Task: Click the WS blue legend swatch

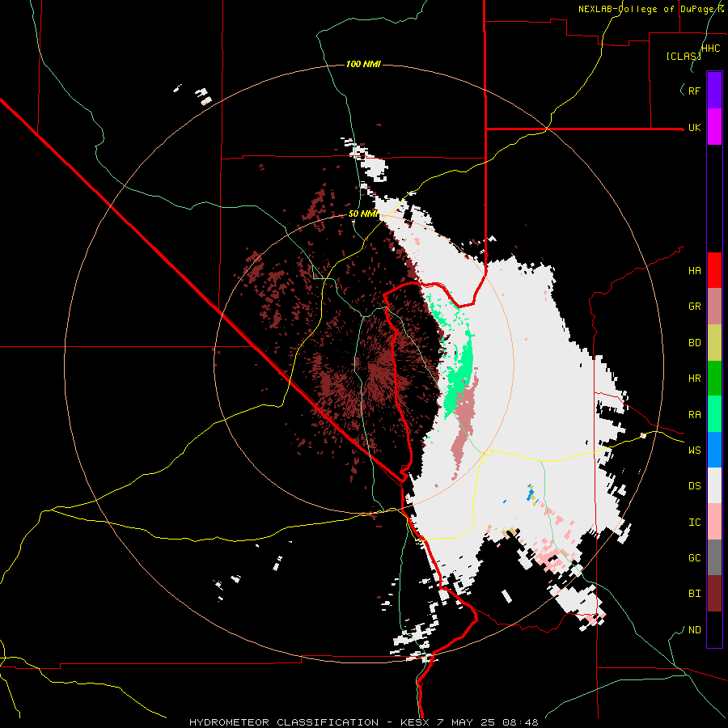Action: coord(714,450)
